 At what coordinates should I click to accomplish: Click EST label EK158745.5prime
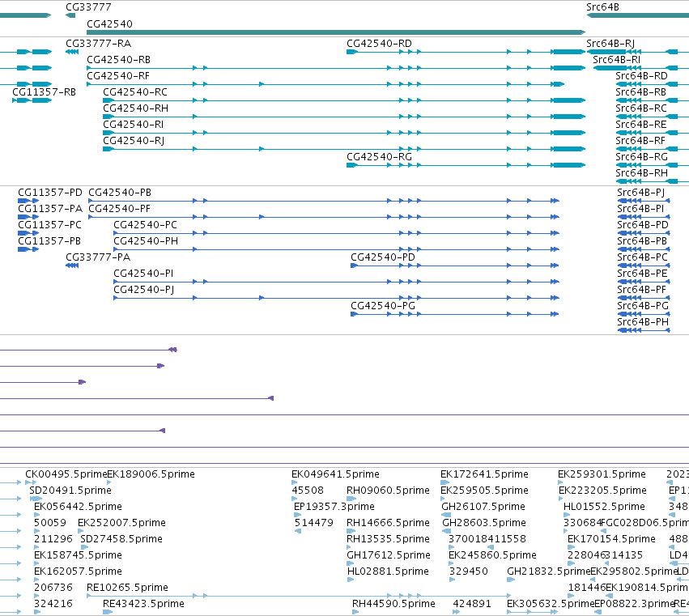78,555
